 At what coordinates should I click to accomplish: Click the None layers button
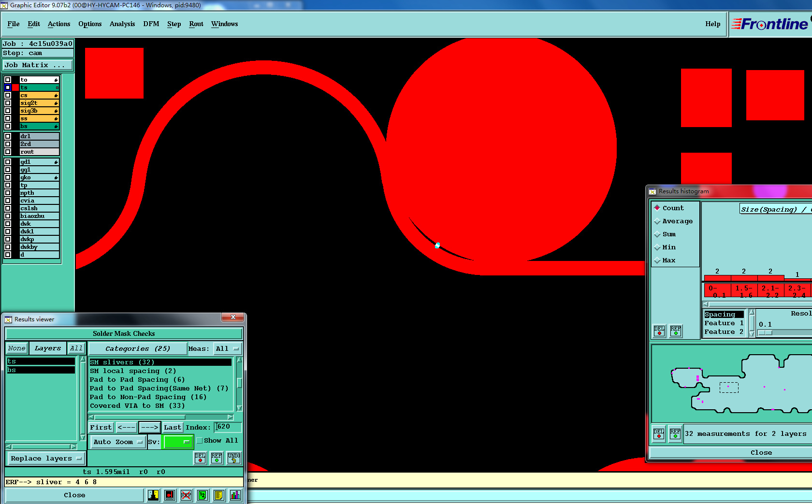click(x=16, y=348)
